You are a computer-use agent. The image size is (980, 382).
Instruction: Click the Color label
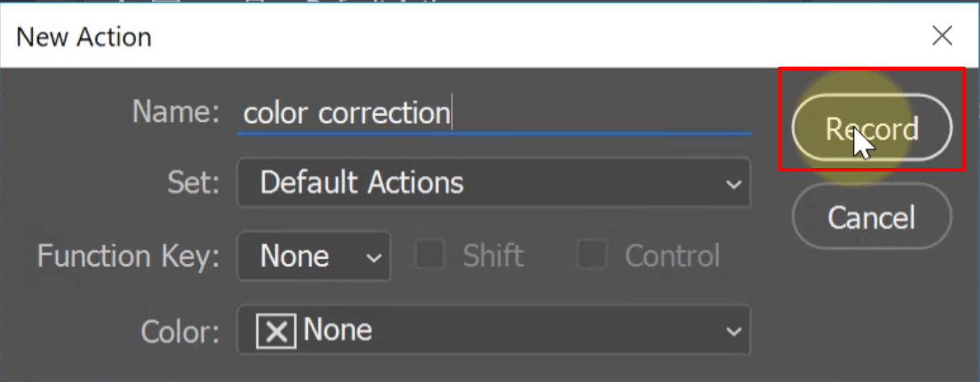[180, 331]
